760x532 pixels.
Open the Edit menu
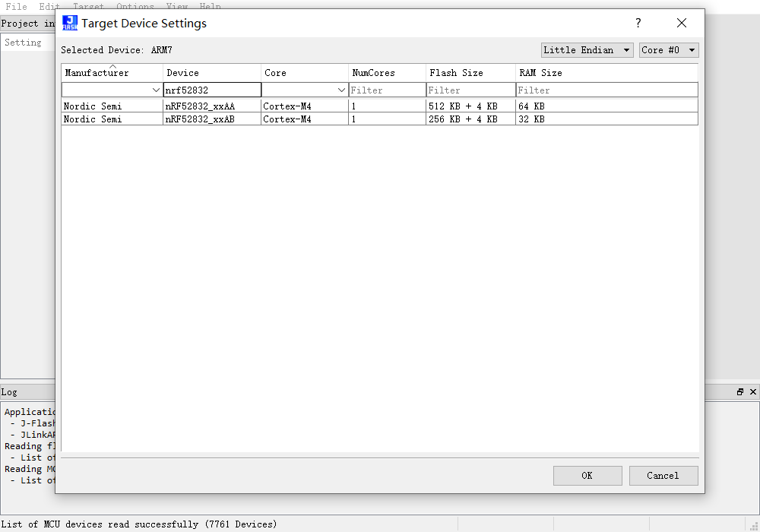pos(49,6)
